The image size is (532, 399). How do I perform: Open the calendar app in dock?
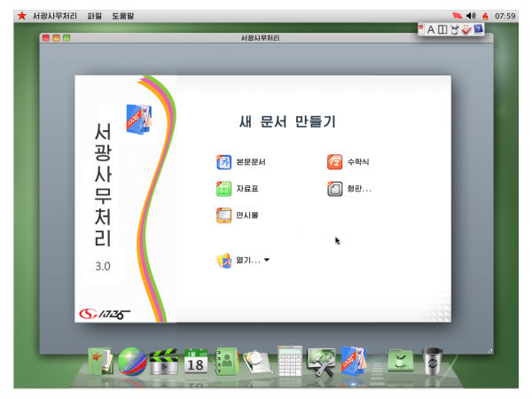(x=195, y=363)
